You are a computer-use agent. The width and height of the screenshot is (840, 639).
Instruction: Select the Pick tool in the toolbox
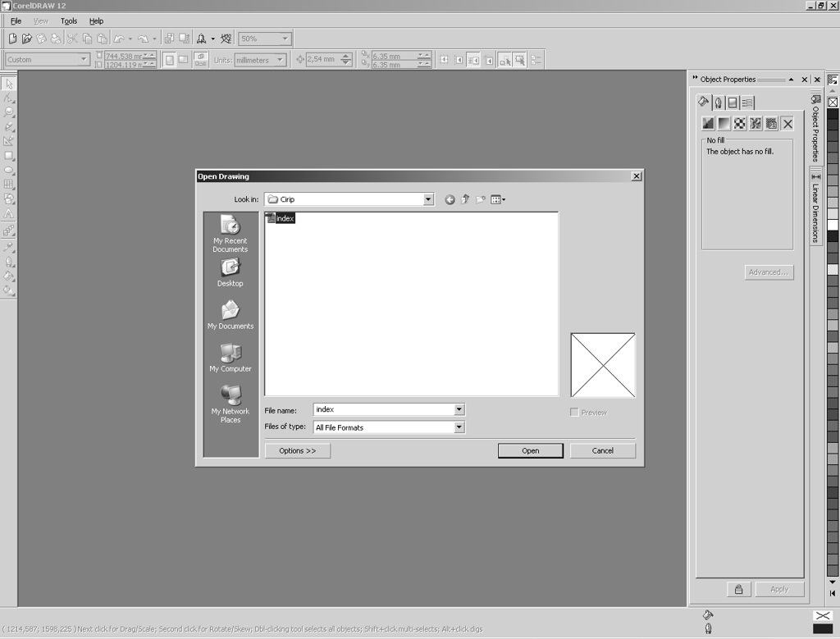8,84
